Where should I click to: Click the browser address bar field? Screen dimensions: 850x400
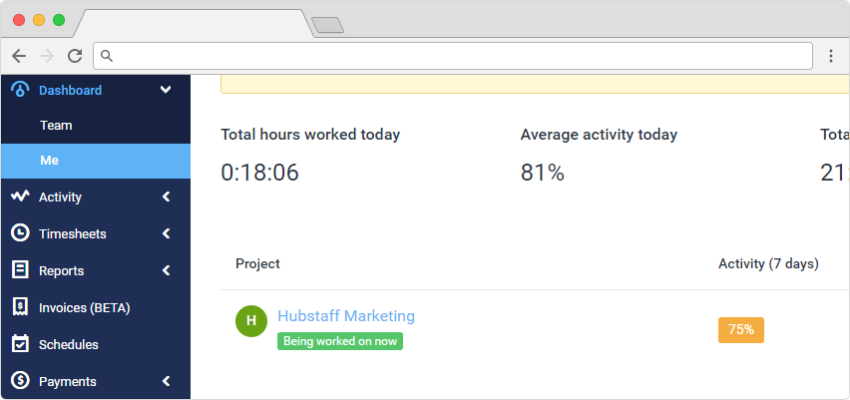coord(453,56)
